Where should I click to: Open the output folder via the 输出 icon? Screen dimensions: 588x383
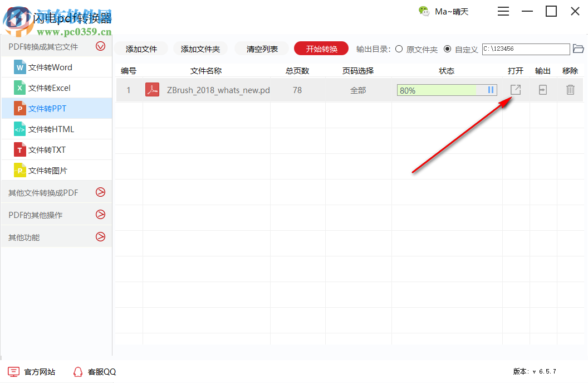pos(542,90)
